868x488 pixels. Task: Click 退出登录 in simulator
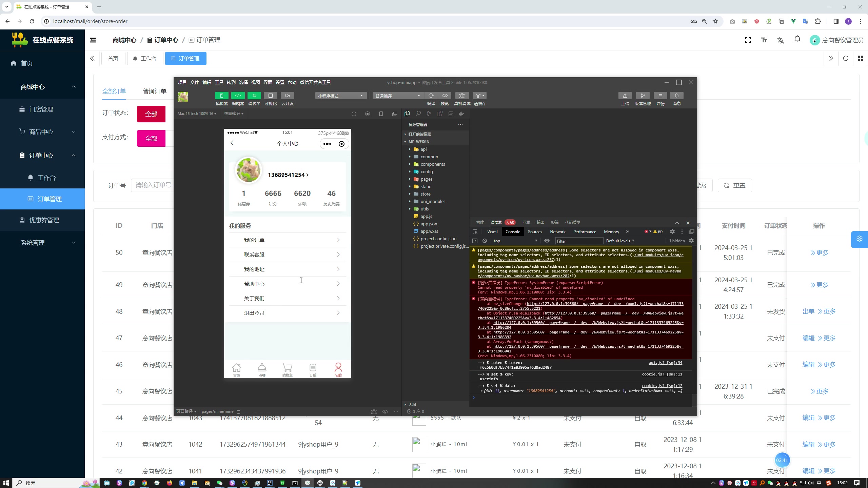(x=288, y=313)
